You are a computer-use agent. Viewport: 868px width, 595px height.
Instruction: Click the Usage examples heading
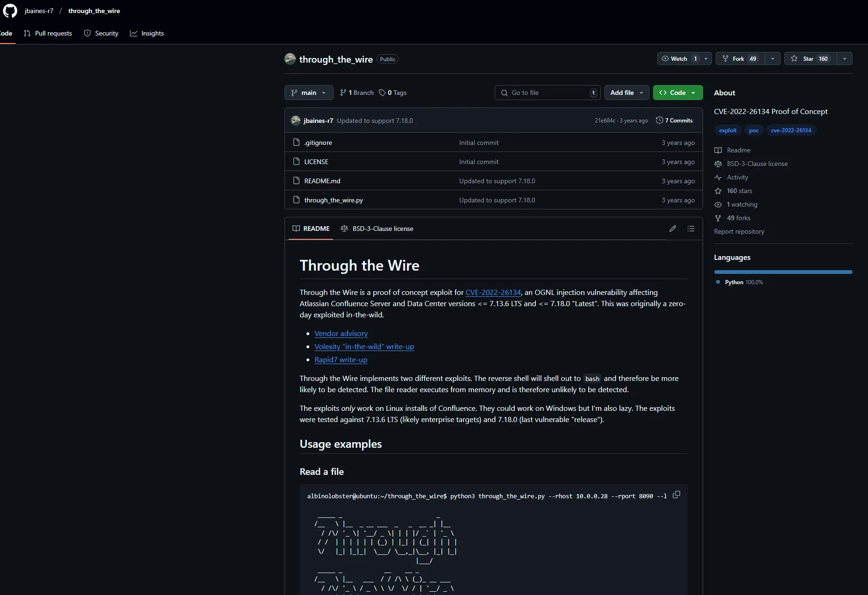point(341,444)
